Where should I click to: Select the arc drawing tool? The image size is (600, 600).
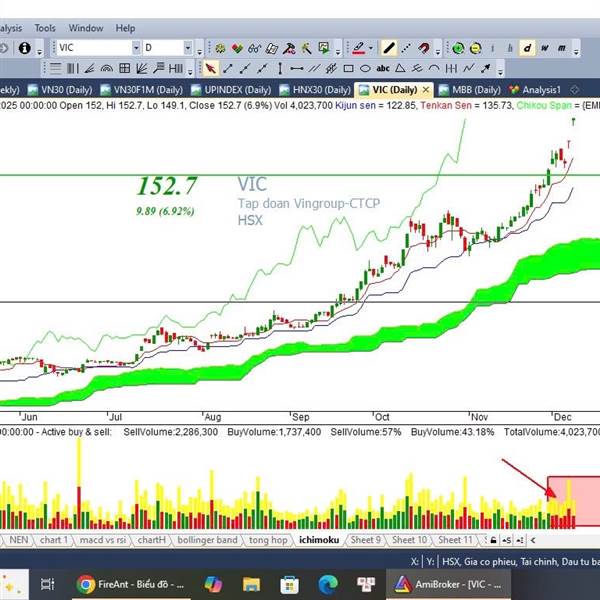click(x=434, y=68)
